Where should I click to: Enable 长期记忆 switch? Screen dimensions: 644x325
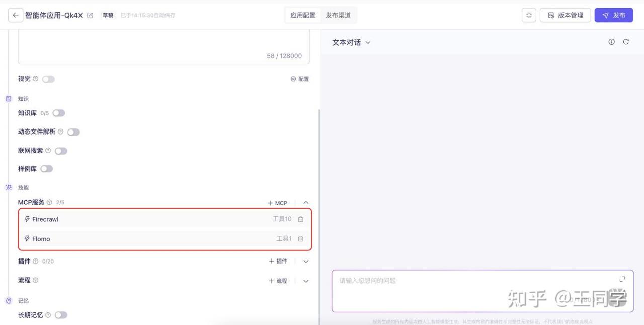click(61, 315)
